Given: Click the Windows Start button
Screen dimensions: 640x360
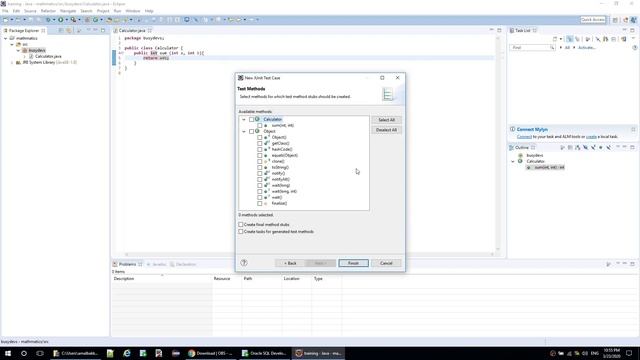Looking at the screenshot, I should pos(8,353).
